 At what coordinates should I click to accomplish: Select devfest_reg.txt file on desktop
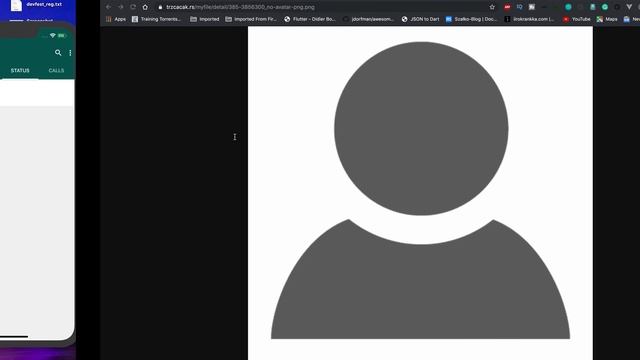click(x=36, y=5)
